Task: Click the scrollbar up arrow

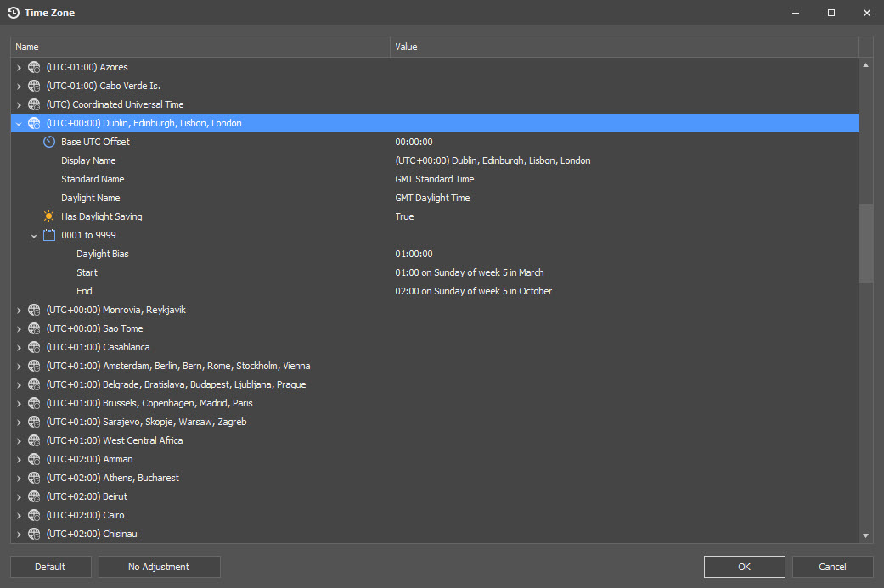Action: (865, 65)
